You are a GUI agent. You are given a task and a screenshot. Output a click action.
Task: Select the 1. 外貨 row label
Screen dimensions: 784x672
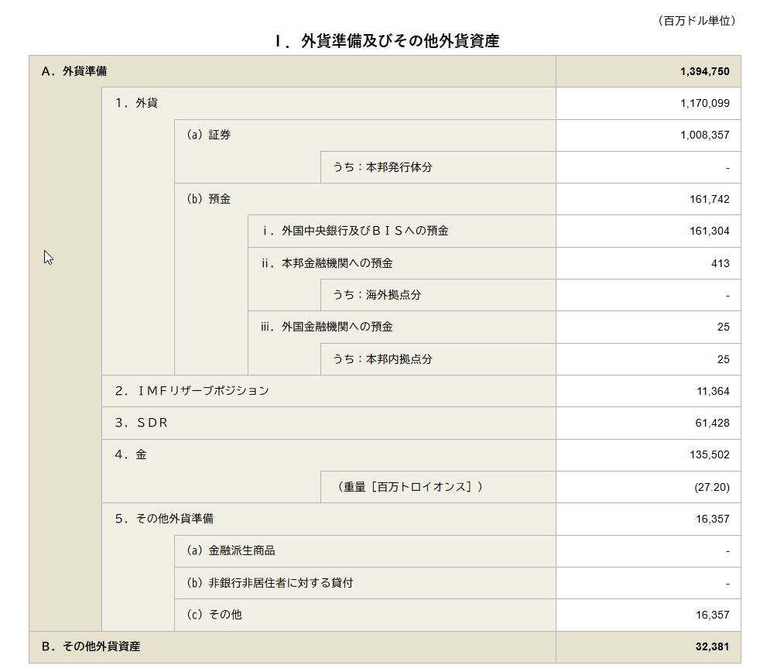[x=136, y=103]
